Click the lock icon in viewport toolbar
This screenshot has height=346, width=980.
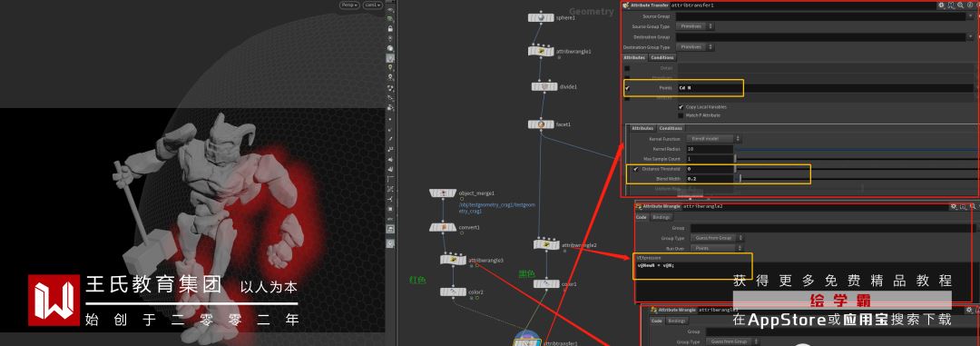pyautogui.click(x=390, y=29)
